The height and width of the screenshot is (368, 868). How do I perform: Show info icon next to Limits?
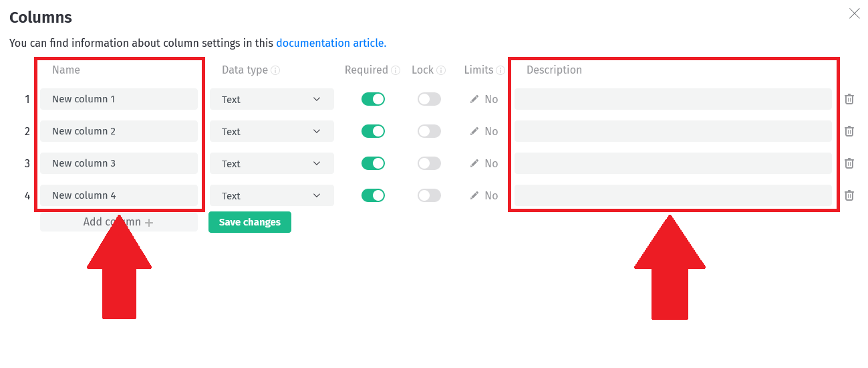coord(500,70)
